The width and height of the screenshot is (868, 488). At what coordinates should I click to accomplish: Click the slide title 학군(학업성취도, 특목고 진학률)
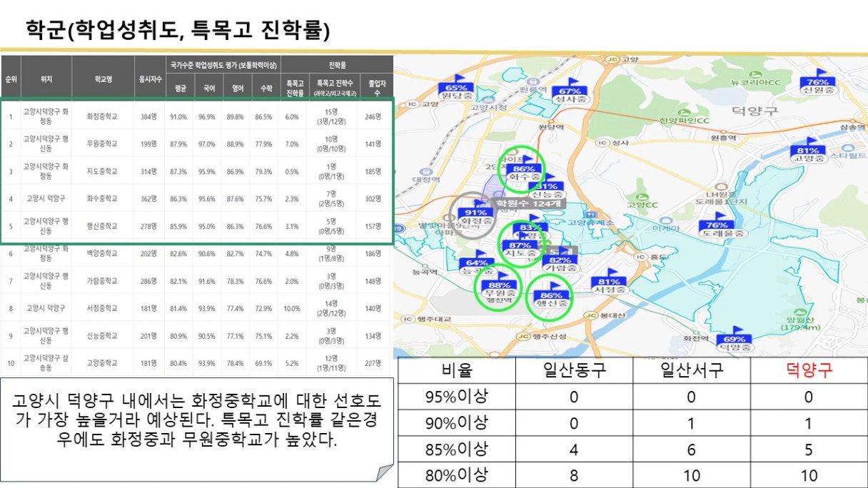pos(178,30)
